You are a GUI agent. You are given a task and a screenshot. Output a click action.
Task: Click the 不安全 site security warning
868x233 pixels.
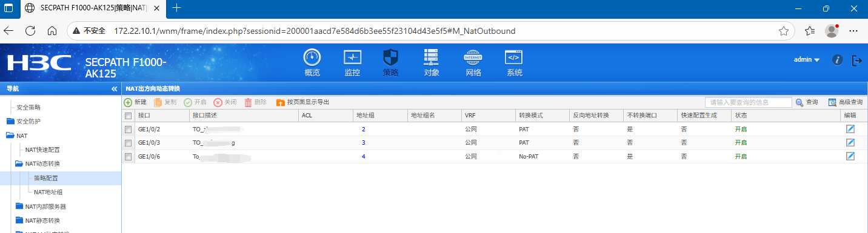90,30
